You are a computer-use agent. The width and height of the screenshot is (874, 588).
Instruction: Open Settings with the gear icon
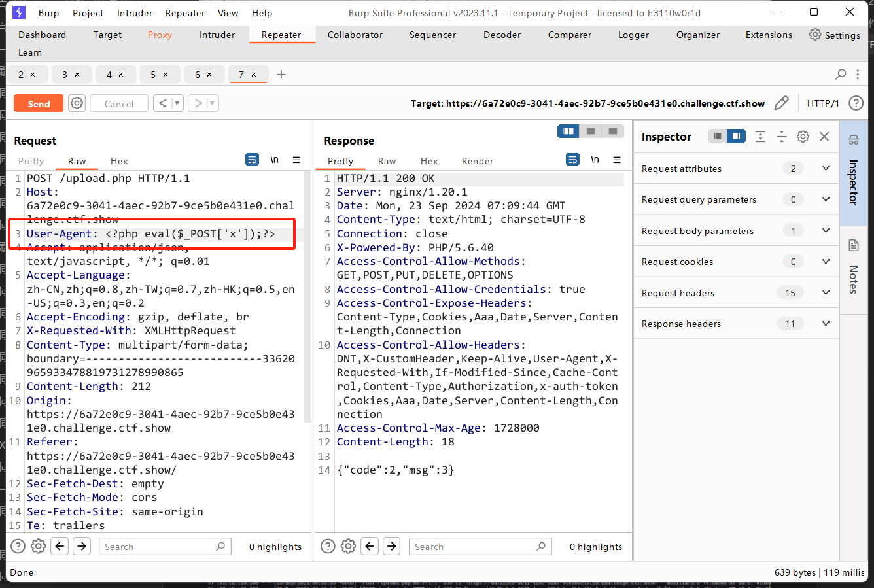click(815, 35)
